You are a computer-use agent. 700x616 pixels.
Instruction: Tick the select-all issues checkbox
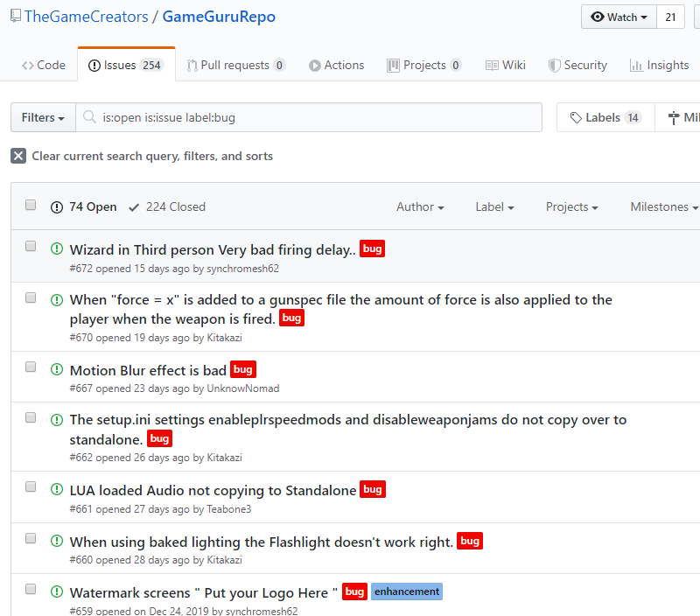31,205
